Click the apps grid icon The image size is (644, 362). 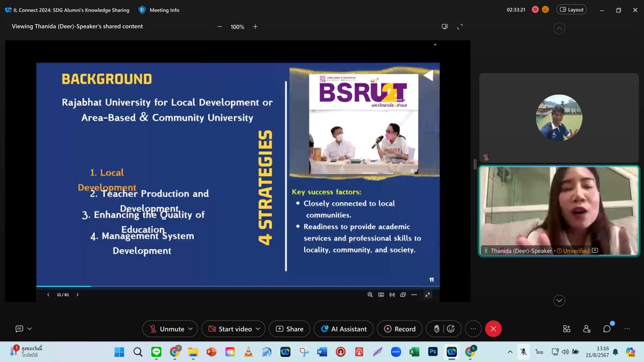(x=566, y=329)
